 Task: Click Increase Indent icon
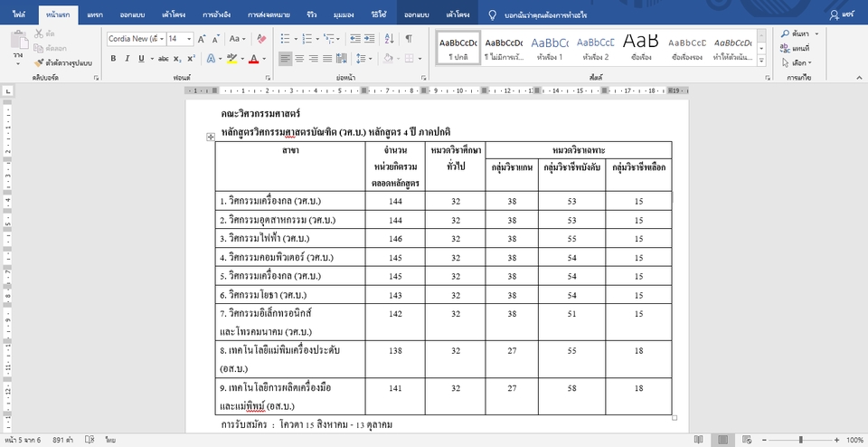point(370,39)
